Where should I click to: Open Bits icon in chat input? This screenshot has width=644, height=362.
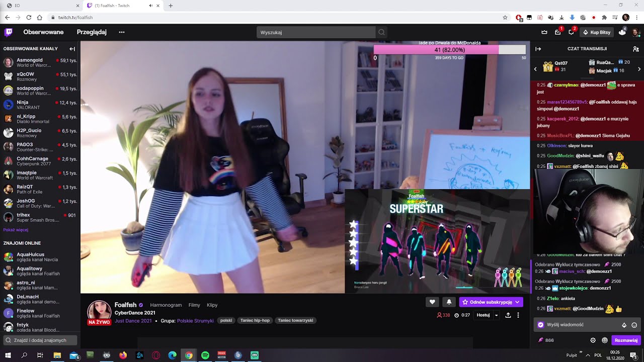point(624,325)
